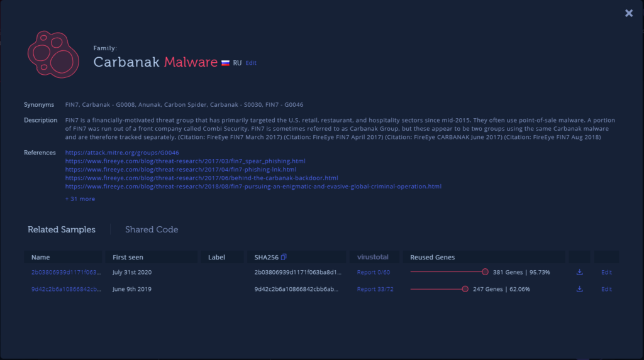Viewport: 644px width, 360px height.
Task: Select the Related Samples tab
Action: [x=62, y=230]
